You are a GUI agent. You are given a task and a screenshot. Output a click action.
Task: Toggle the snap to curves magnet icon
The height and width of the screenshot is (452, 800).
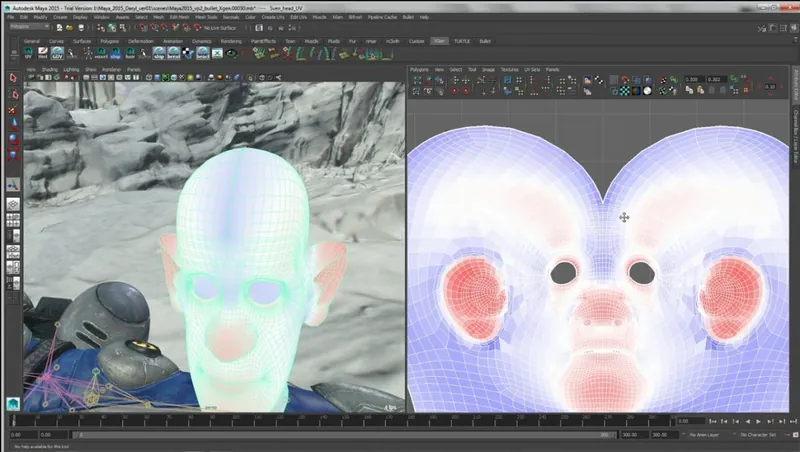coord(155,28)
